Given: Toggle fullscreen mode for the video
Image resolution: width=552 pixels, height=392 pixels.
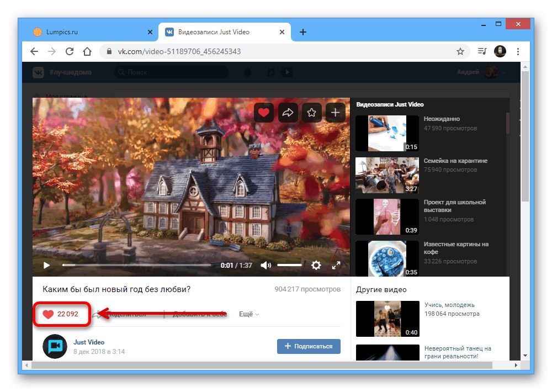Looking at the screenshot, I should pos(336,265).
